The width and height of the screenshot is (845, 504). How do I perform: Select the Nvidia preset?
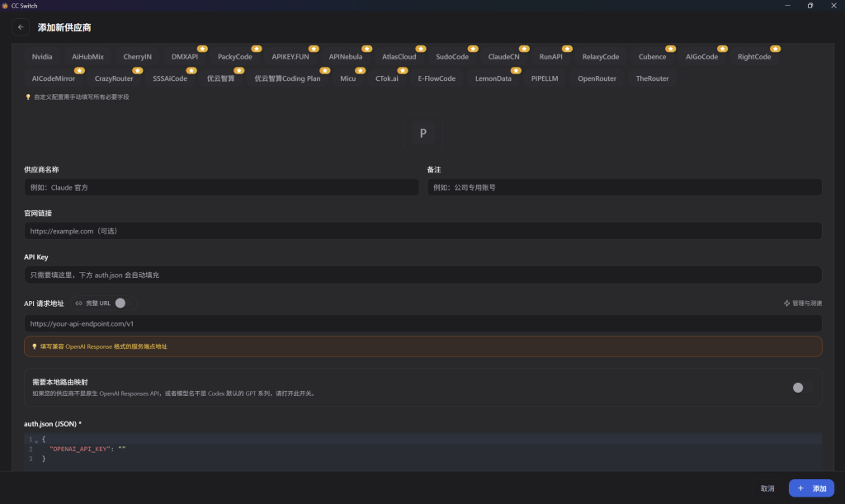point(42,57)
